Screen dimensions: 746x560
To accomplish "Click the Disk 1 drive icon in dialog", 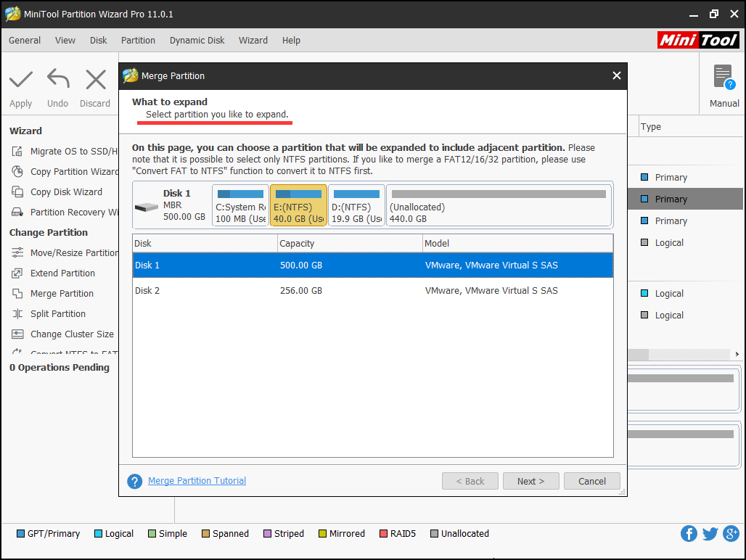I will click(146, 207).
